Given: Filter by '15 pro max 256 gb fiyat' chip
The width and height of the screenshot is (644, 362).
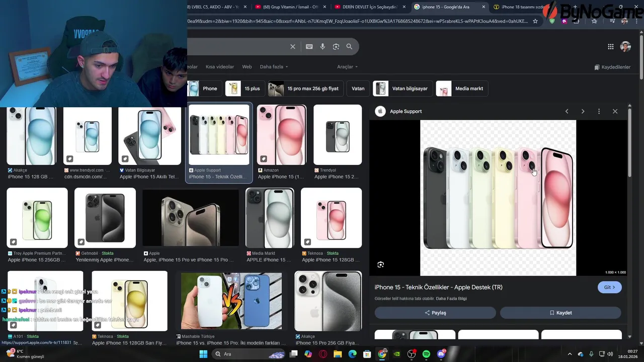Looking at the screenshot, I should [306, 88].
